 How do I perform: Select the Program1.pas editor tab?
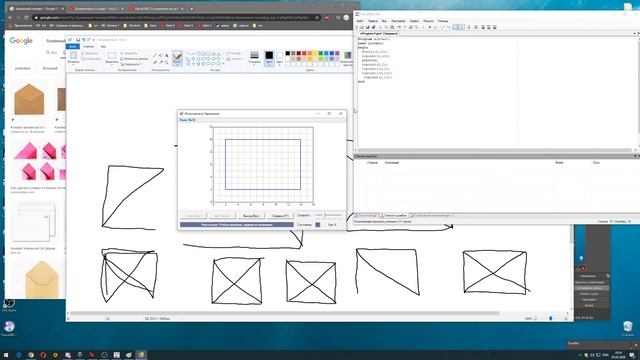click(378, 33)
